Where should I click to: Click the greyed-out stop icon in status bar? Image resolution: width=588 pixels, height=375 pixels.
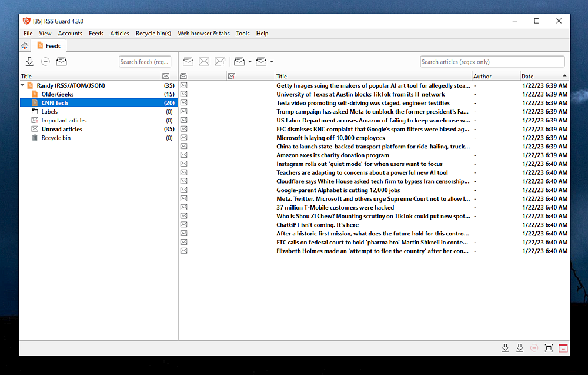(534, 348)
